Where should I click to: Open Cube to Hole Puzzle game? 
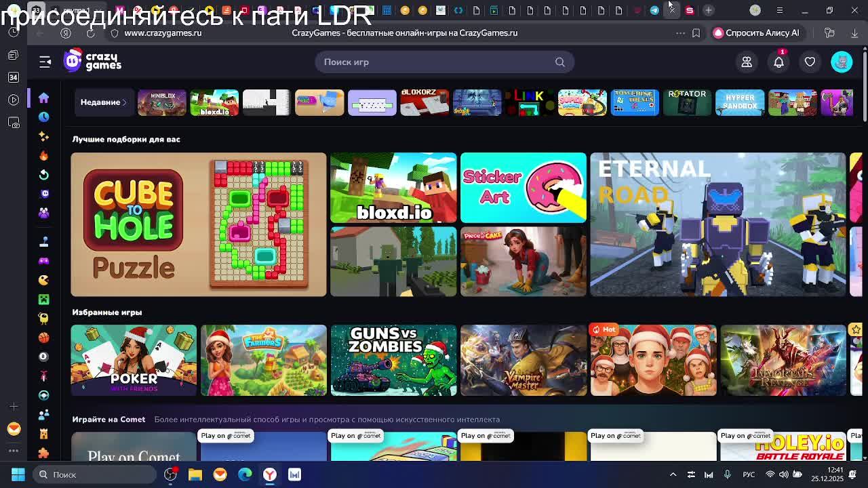(199, 224)
